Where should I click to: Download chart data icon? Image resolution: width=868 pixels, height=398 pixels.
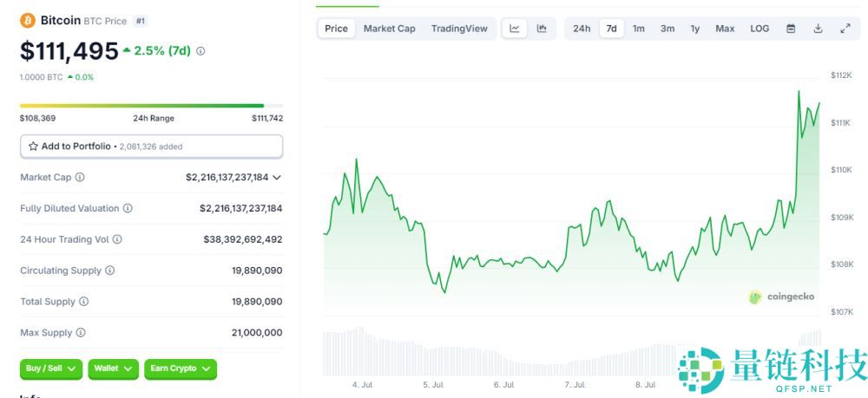point(818,29)
